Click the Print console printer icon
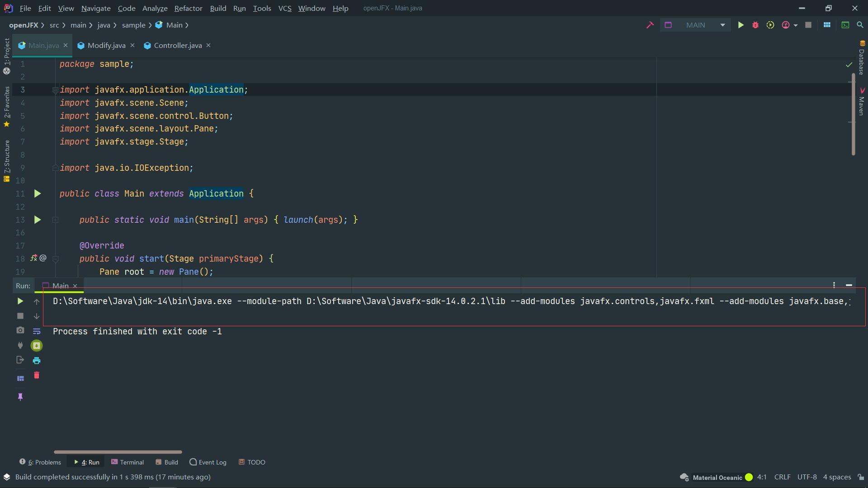This screenshot has height=488, width=868. [x=37, y=361]
